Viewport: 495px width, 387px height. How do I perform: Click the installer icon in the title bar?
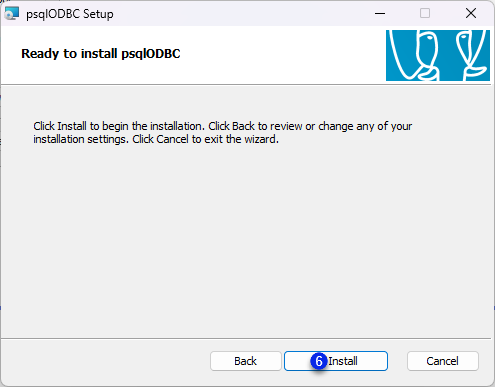point(12,14)
